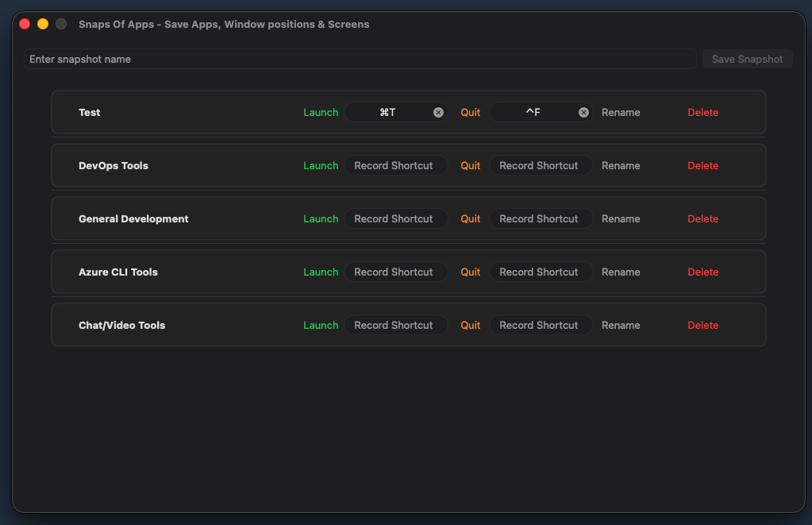Screen dimensions: 812x525
Task: Remove the ^F quit shortcut for Test
Action: tap(583, 112)
